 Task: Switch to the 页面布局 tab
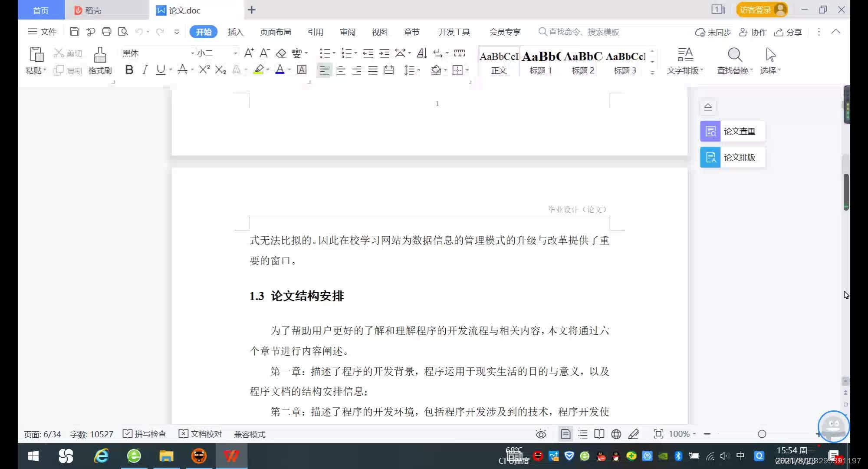pos(276,32)
